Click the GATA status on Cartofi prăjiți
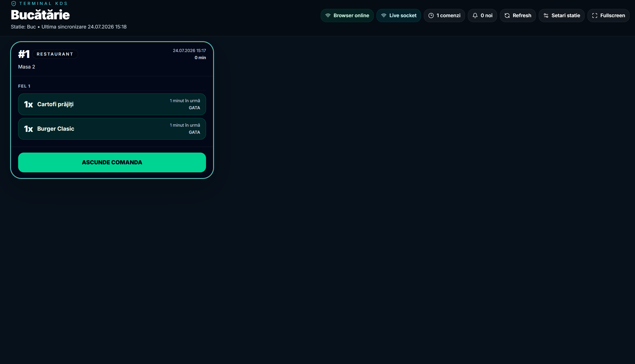635x364 pixels. (x=194, y=108)
